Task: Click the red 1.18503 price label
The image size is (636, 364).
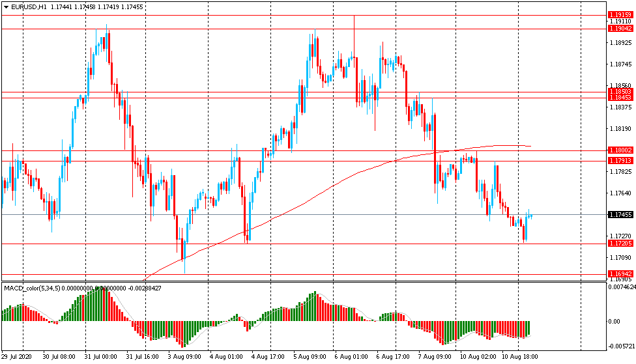Action: (620, 92)
